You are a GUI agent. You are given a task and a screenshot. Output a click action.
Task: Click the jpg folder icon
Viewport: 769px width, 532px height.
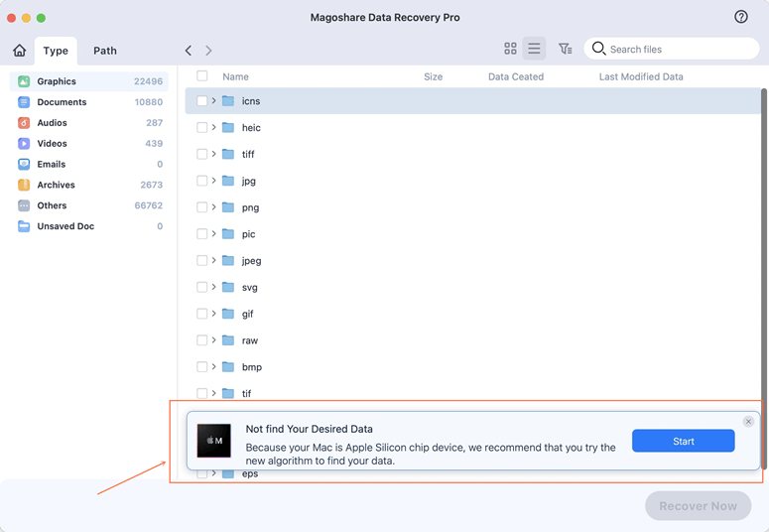(x=228, y=181)
